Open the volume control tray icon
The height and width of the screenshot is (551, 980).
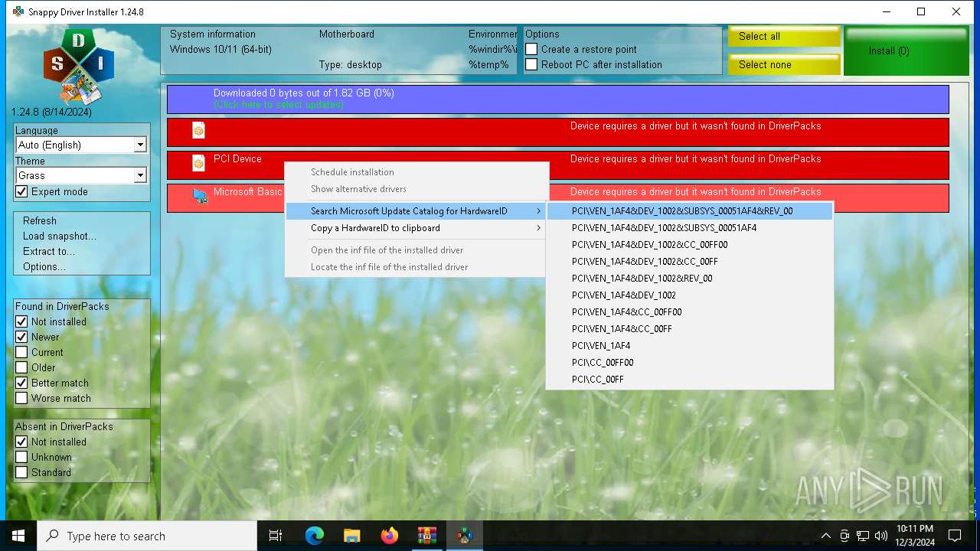pos(881,536)
